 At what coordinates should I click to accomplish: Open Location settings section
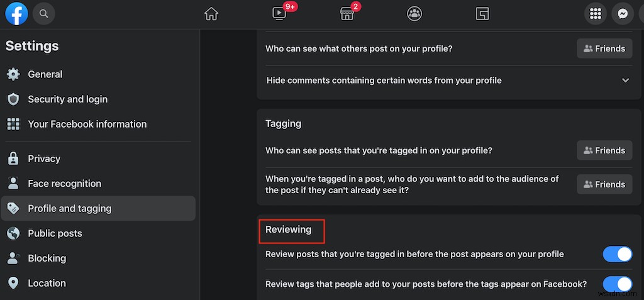click(98, 283)
